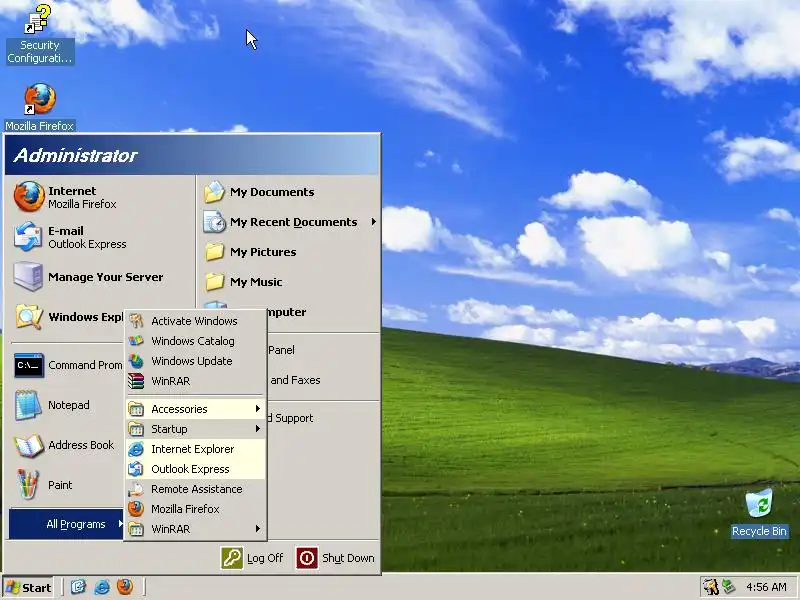Viewport: 800px width, 600px height.
Task: Open Internet Explorer from All Programs
Action: pyautogui.click(x=195, y=449)
